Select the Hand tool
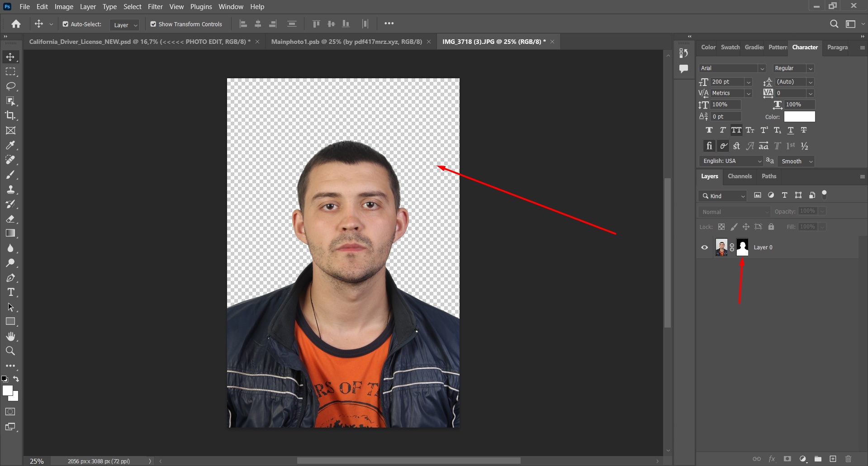The image size is (868, 466). pos(11,336)
